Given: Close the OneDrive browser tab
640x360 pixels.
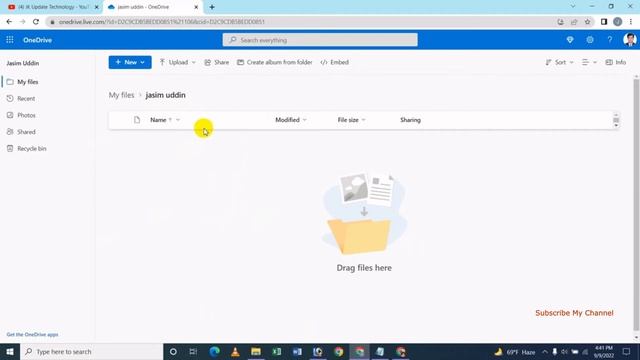Looking at the screenshot, I should point(196,7).
